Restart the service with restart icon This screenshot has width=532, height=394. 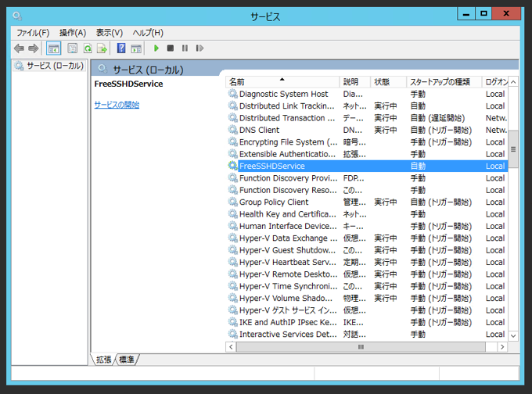coord(199,48)
